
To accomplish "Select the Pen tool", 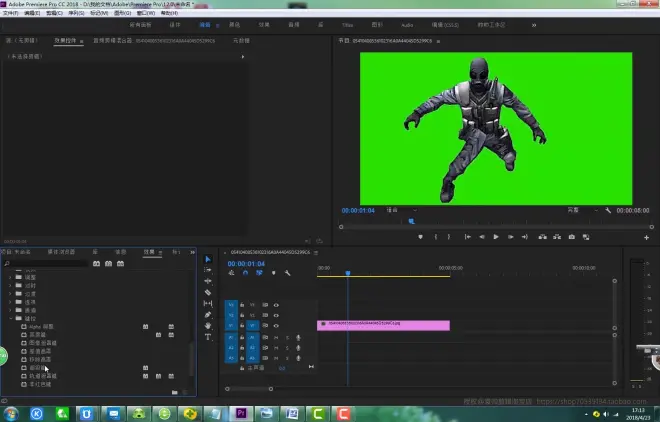I will (x=208, y=315).
